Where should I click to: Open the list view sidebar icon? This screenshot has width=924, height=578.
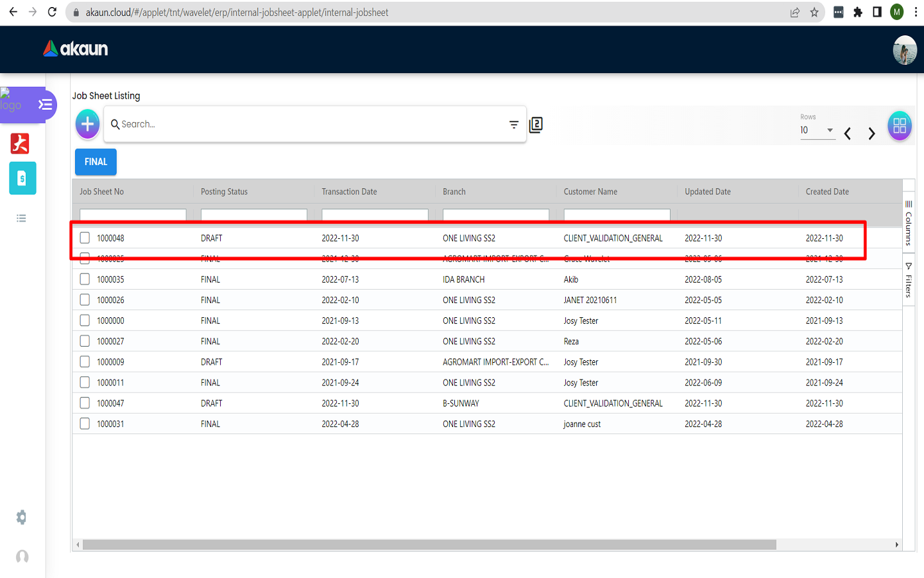coord(21,218)
